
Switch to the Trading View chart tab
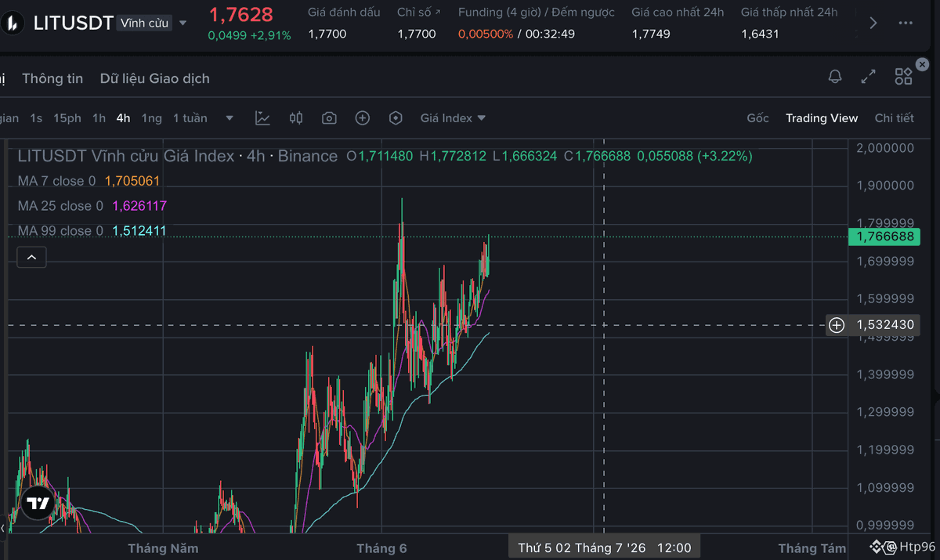pos(822,118)
